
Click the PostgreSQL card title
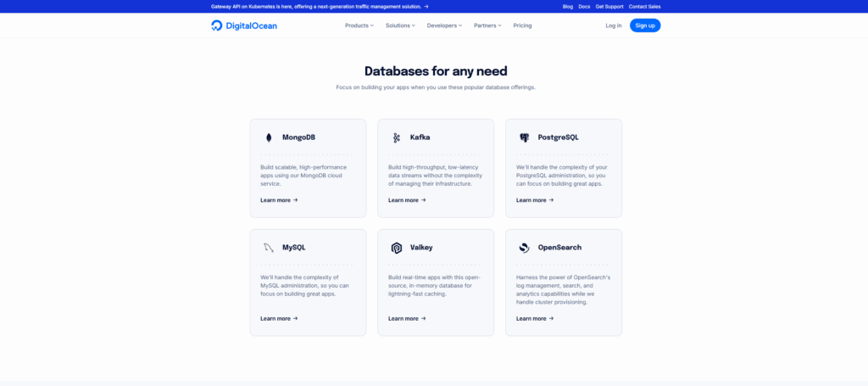[x=559, y=137]
